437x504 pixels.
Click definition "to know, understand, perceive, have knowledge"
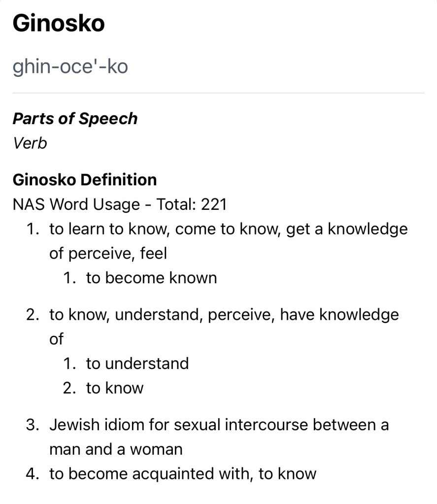[224, 314]
